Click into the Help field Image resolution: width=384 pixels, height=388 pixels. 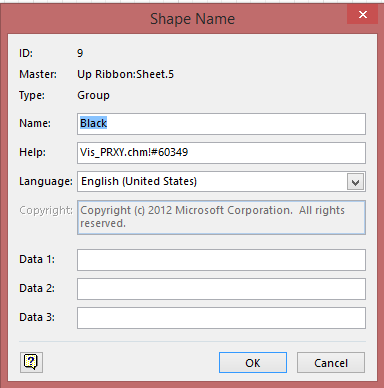coord(221,153)
